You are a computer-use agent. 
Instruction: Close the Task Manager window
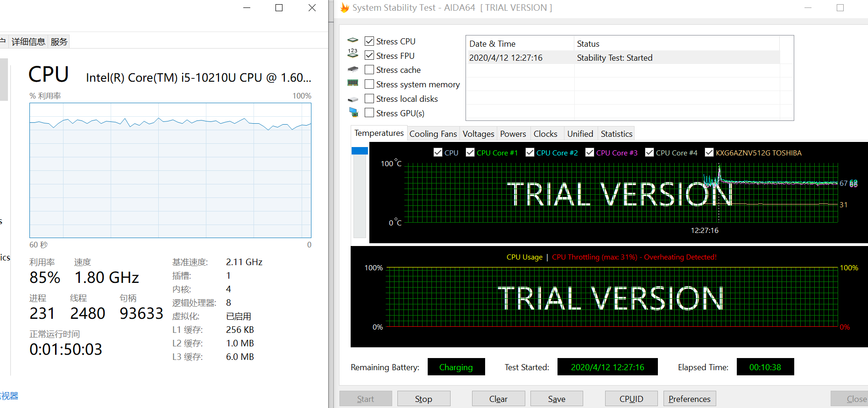pos(312,8)
